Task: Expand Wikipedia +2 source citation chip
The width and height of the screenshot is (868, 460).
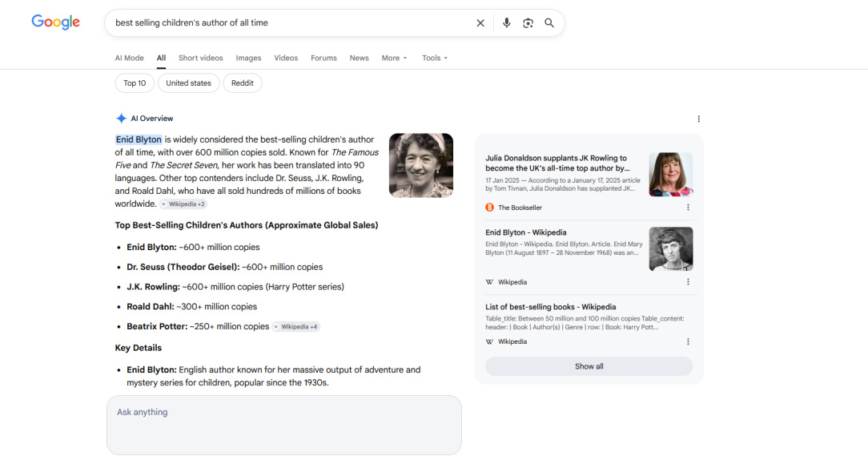Action: coord(183,204)
